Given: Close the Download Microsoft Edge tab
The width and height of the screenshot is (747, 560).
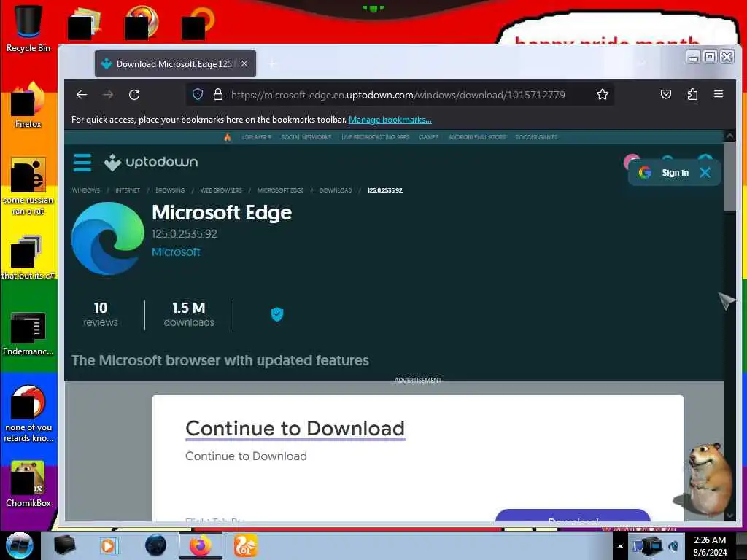Looking at the screenshot, I should pos(244,63).
